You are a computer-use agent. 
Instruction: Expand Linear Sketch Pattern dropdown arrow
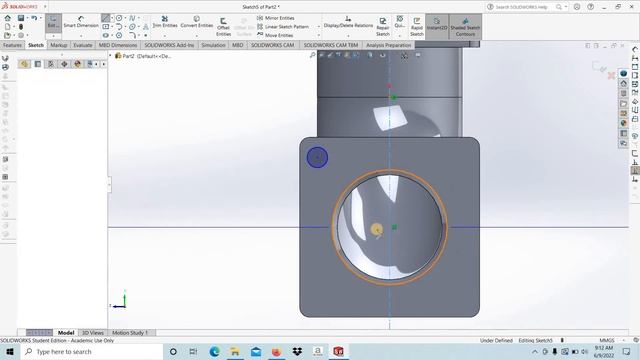point(318,27)
